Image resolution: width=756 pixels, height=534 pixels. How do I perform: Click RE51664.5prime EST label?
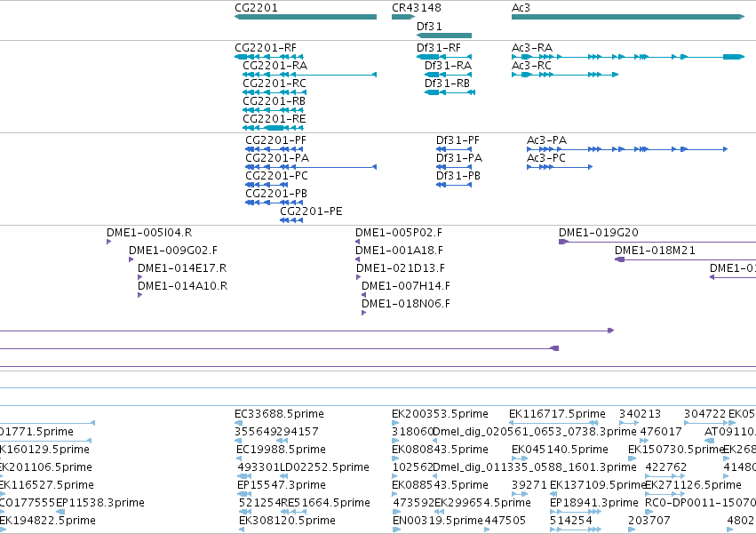tap(325, 503)
